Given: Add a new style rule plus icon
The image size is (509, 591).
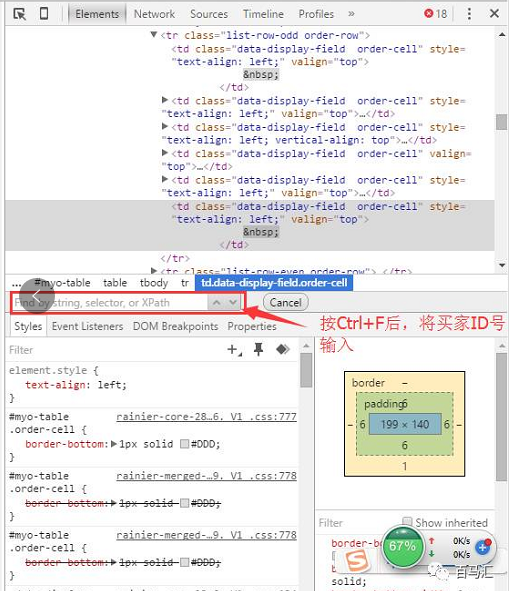Looking at the screenshot, I should pos(234,350).
